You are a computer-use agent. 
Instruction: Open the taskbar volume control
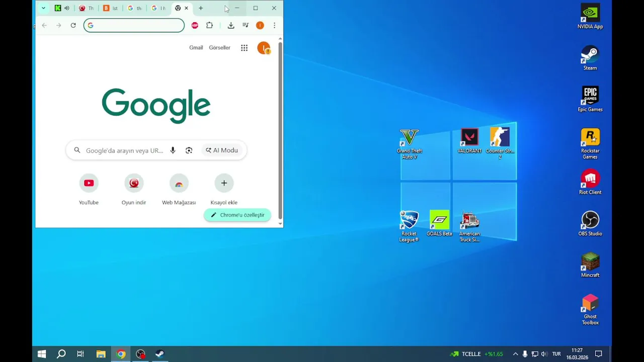(544, 354)
